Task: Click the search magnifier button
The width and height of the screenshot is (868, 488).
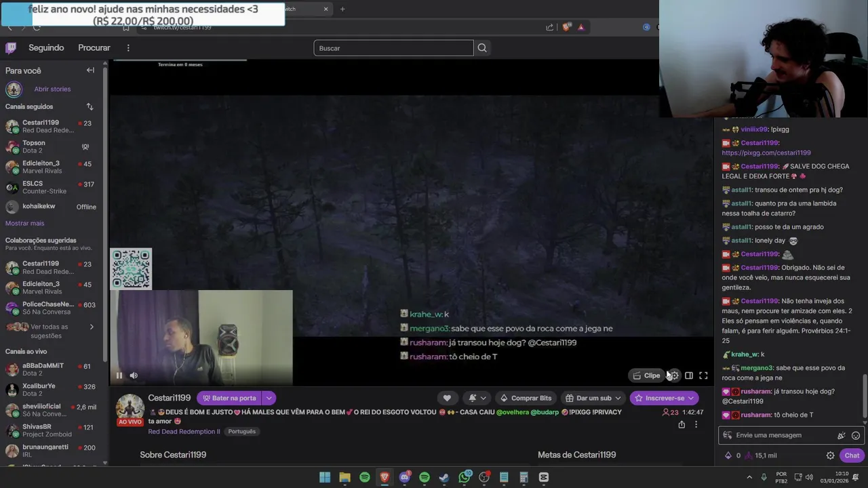Action: click(x=482, y=48)
